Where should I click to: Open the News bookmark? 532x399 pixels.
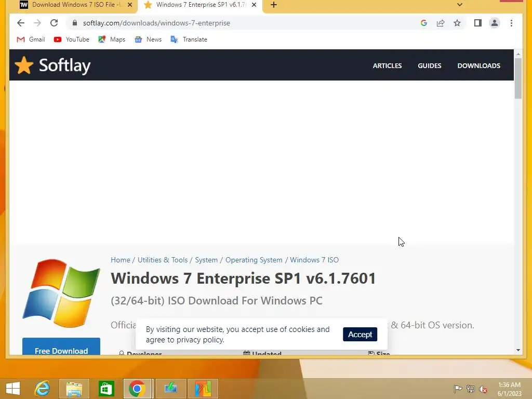point(148,39)
